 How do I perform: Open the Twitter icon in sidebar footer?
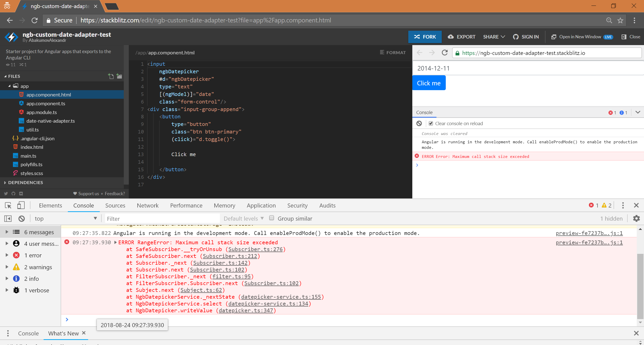[x=6, y=193]
